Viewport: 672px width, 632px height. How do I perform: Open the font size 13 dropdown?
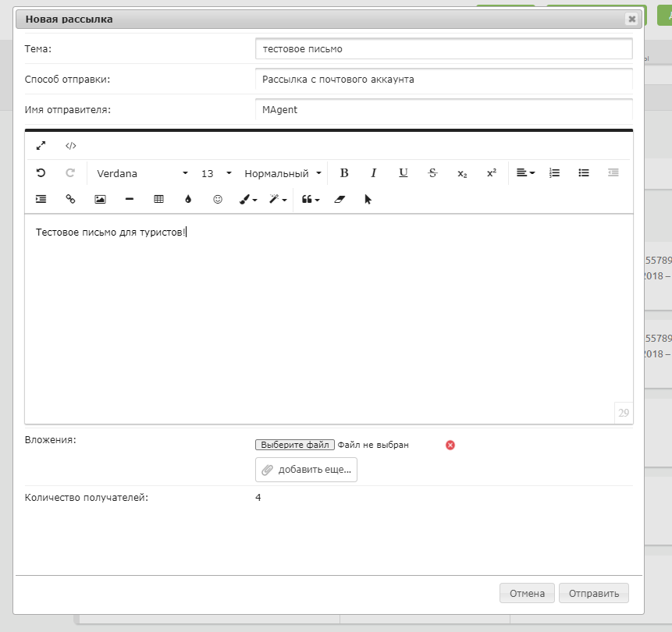(216, 173)
